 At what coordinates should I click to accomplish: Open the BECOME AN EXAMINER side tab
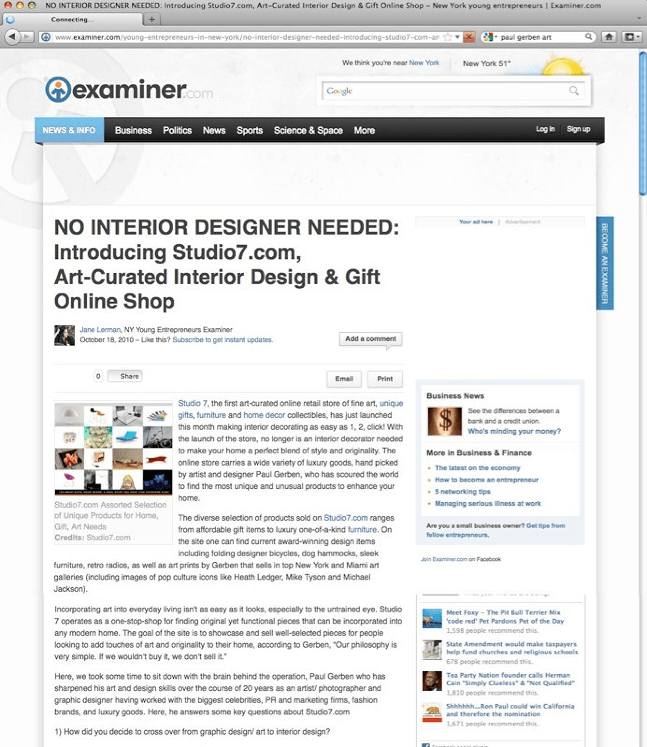605,263
